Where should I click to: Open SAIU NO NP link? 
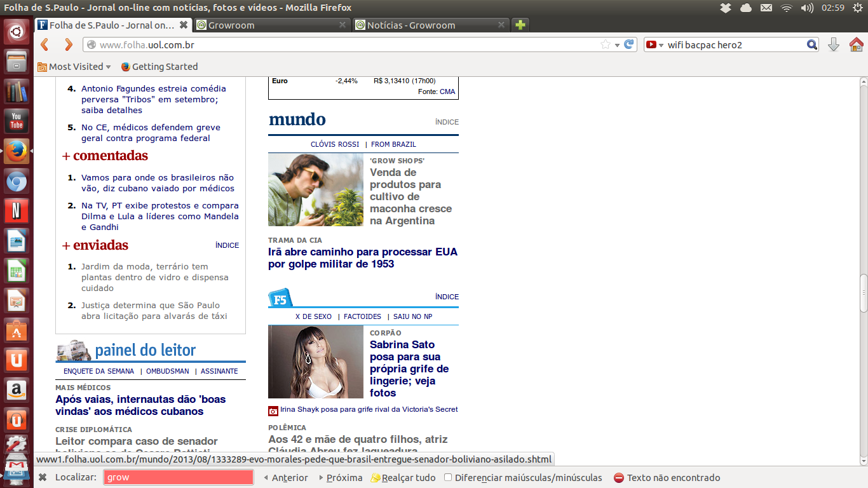[413, 316]
